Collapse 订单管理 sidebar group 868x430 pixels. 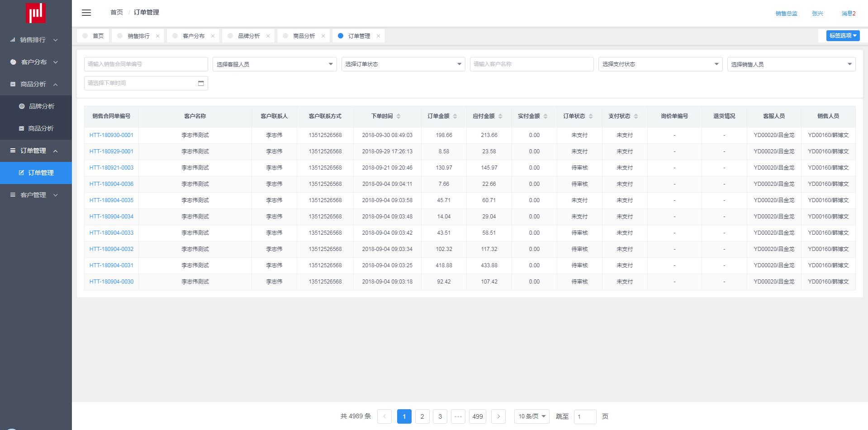pyautogui.click(x=36, y=151)
